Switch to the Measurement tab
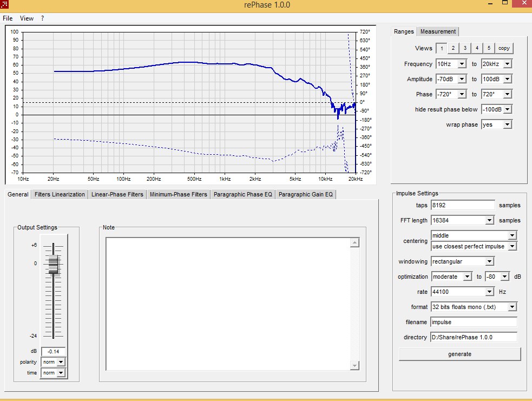The height and width of the screenshot is (401, 532). coord(438,31)
